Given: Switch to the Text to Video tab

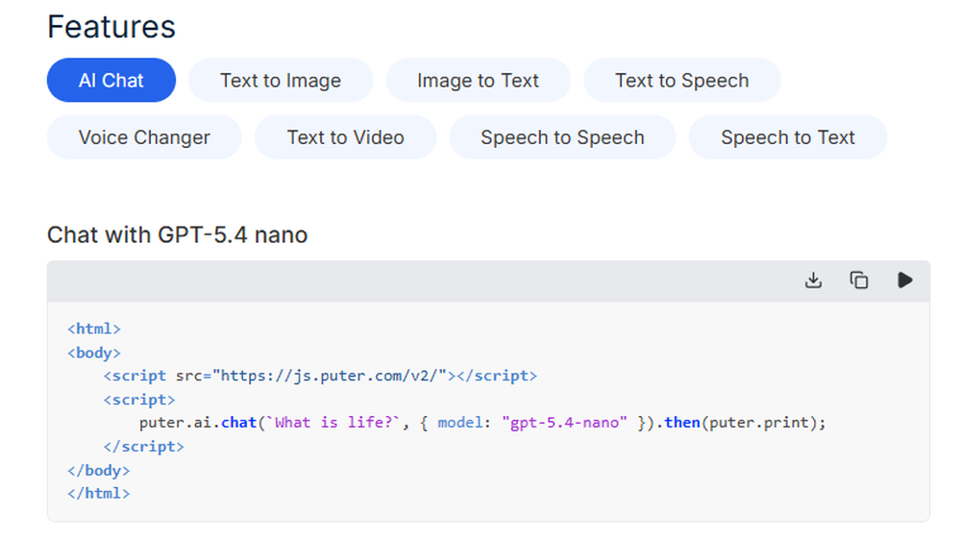Looking at the screenshot, I should 346,137.
